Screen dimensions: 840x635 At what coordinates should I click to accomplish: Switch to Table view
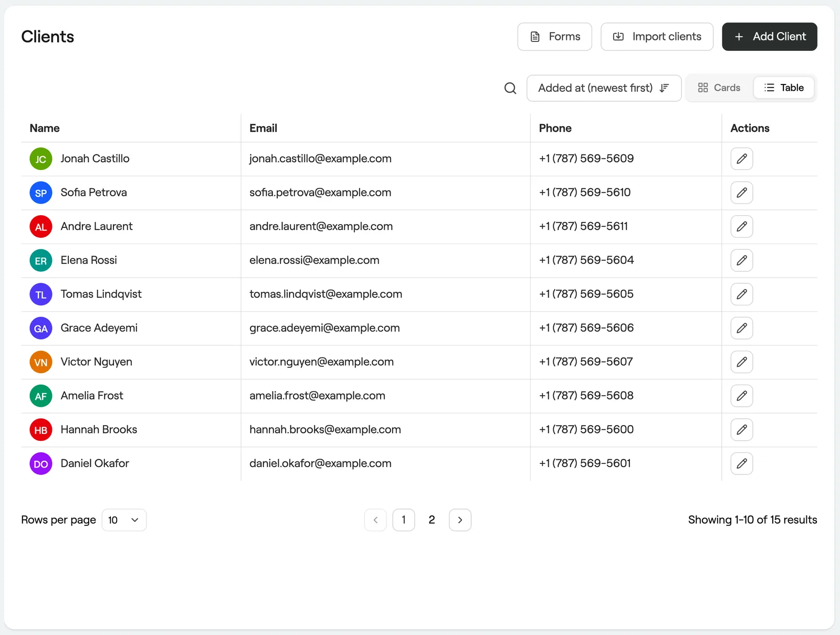pyautogui.click(x=784, y=88)
